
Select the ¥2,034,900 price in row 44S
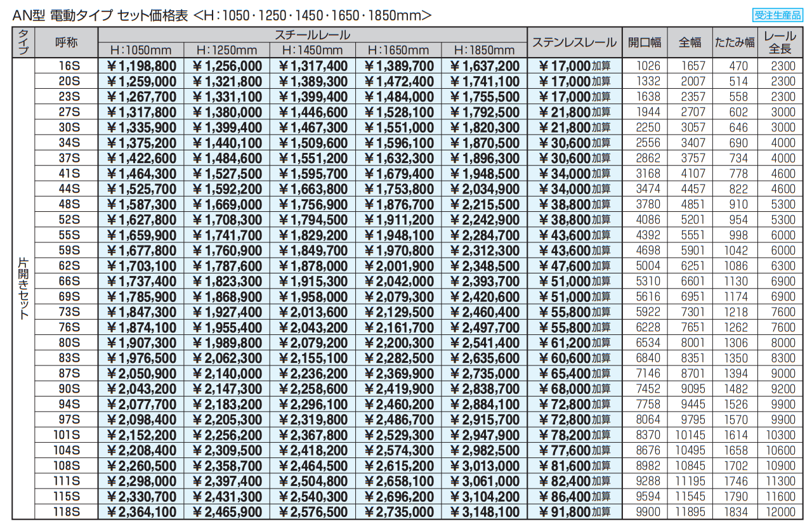485,189
